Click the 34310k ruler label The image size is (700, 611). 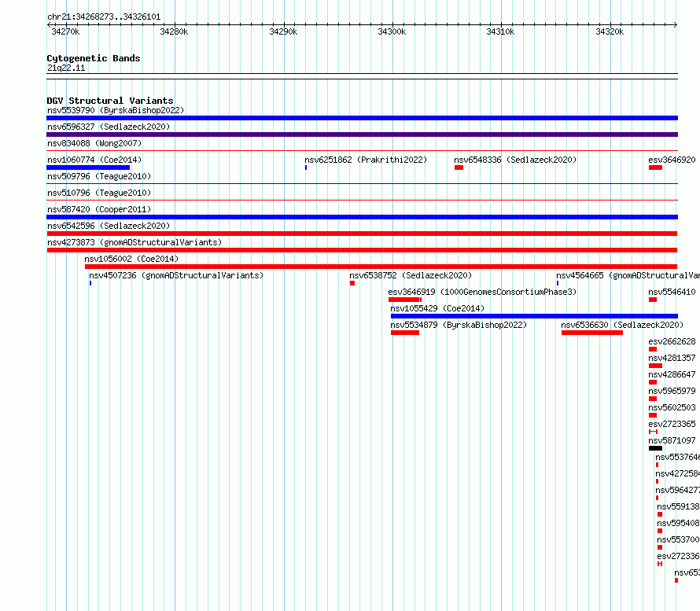500,31
